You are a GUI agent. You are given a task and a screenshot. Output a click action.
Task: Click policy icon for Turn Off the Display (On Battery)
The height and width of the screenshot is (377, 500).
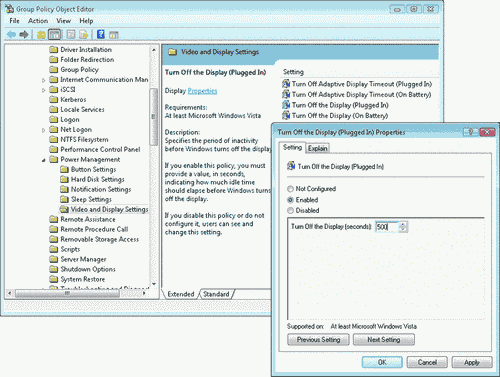pyautogui.click(x=286, y=115)
